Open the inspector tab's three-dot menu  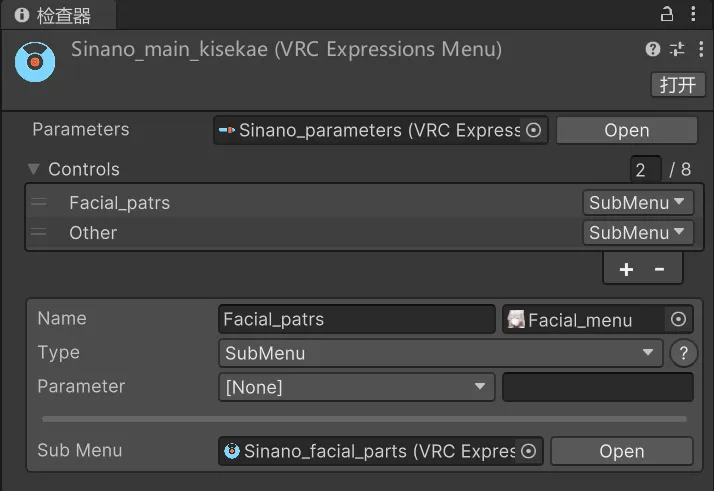pyautogui.click(x=693, y=14)
